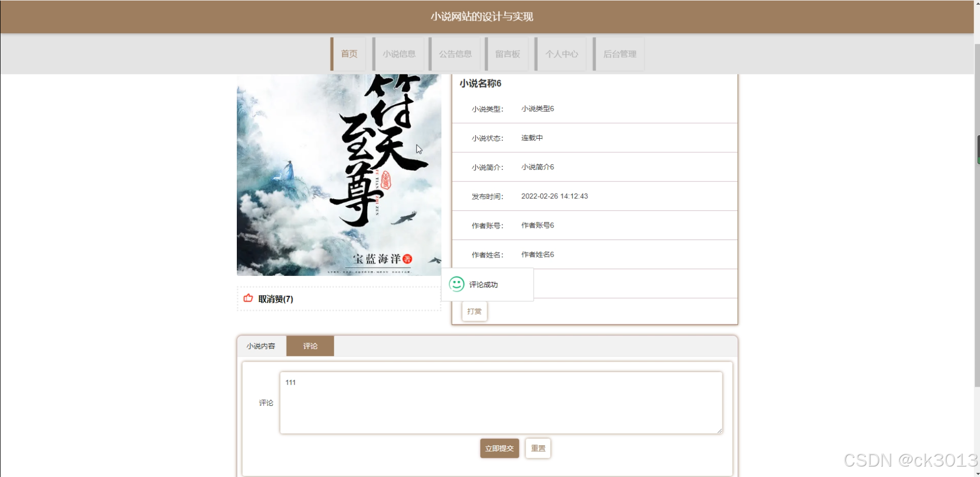Open 个人中心 from navigation
The height and width of the screenshot is (477, 980).
tap(560, 54)
